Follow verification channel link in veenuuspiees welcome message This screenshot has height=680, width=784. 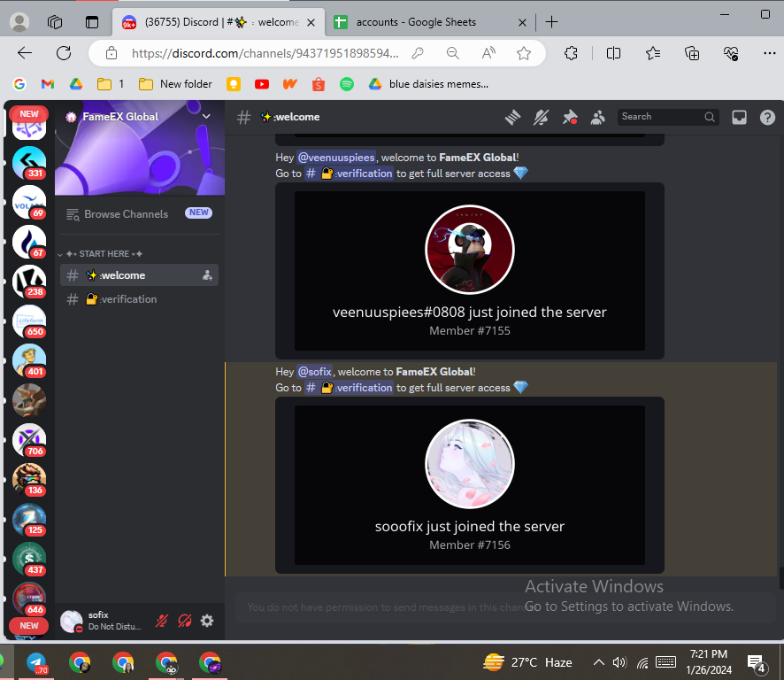[349, 174]
